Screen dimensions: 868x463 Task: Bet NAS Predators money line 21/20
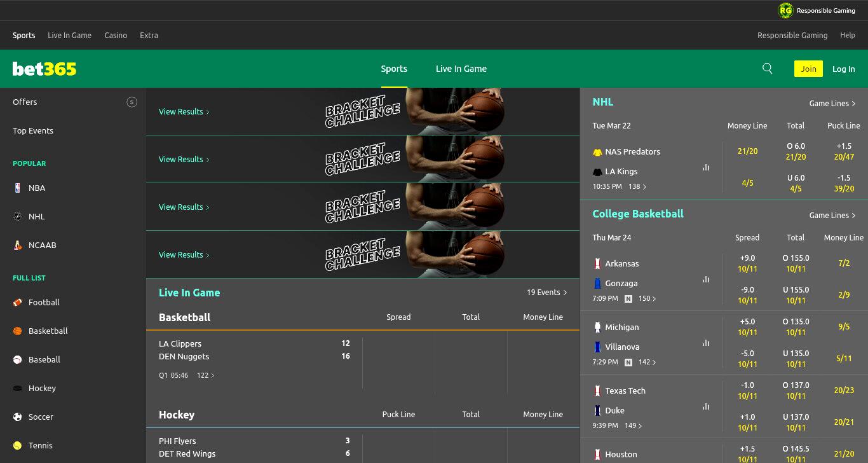click(x=748, y=151)
